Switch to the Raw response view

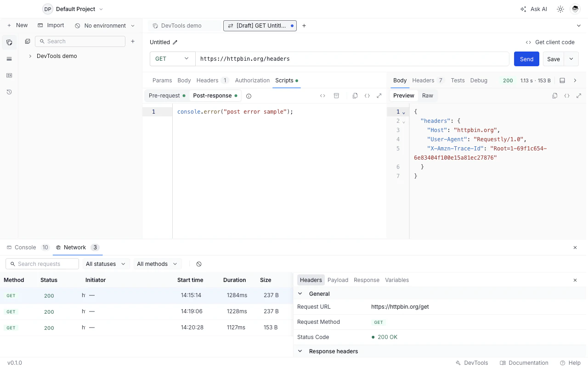(x=428, y=96)
